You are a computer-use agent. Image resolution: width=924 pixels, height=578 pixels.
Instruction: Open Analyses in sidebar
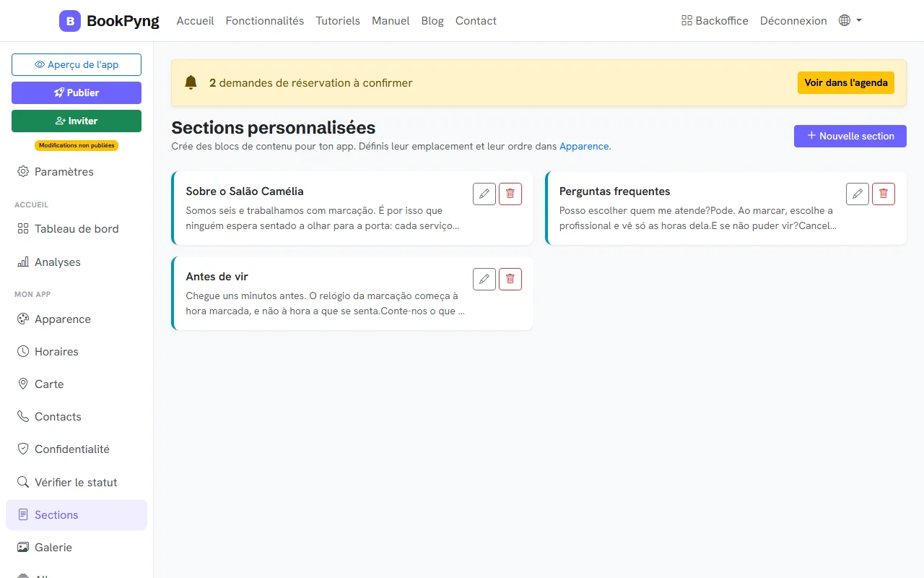pos(77,262)
